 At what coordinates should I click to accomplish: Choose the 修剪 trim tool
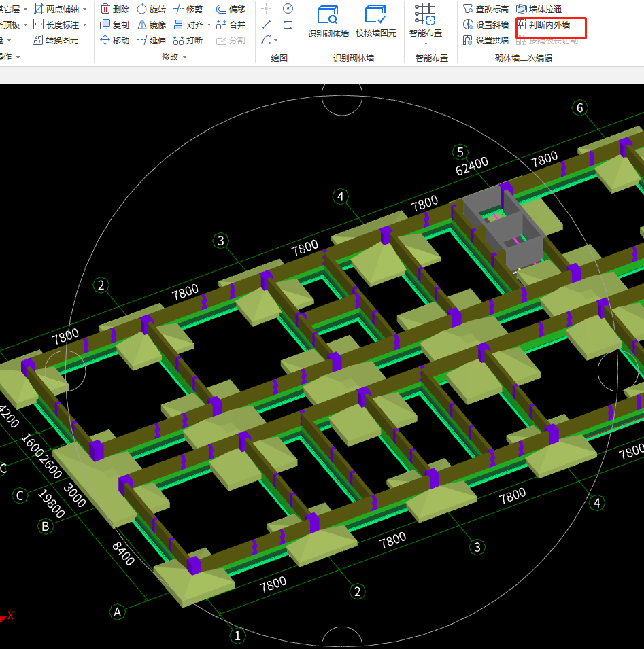tap(188, 9)
